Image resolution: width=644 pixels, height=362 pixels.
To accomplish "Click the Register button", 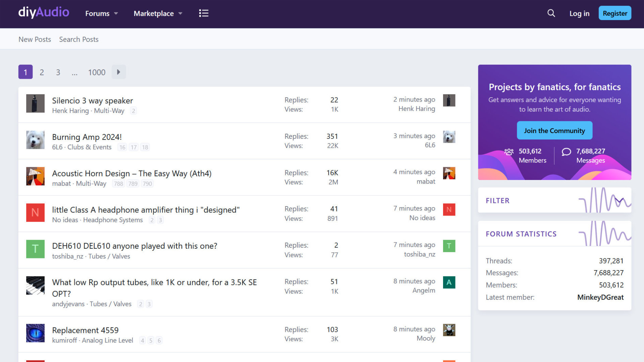I will tap(614, 13).
